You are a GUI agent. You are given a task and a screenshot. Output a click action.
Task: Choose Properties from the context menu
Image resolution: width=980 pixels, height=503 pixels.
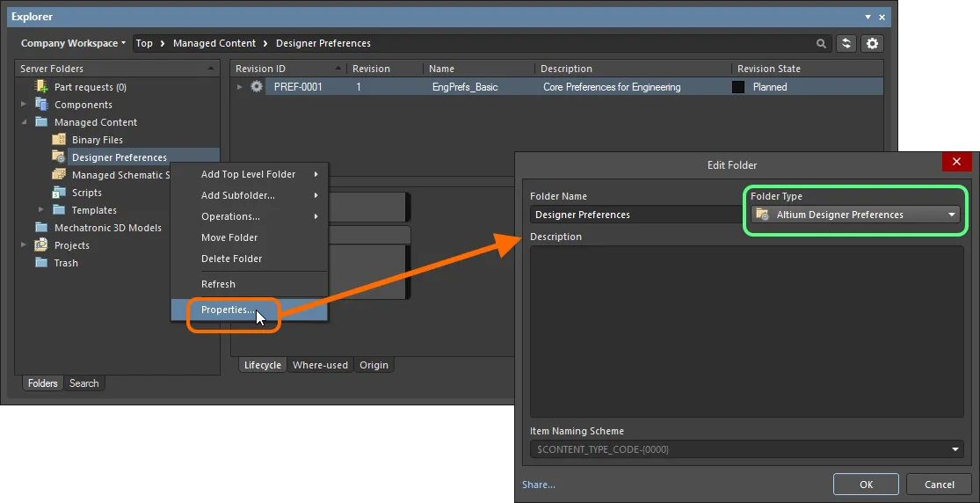point(228,310)
